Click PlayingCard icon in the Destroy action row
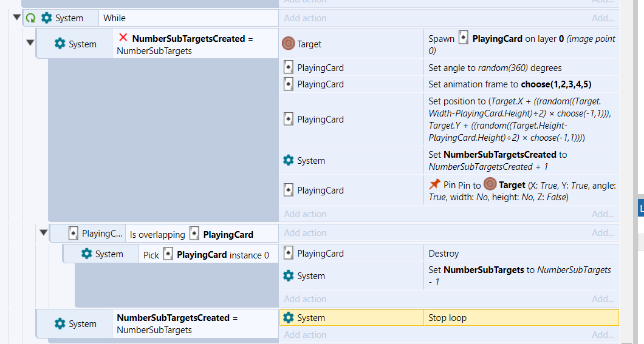 [x=289, y=253]
